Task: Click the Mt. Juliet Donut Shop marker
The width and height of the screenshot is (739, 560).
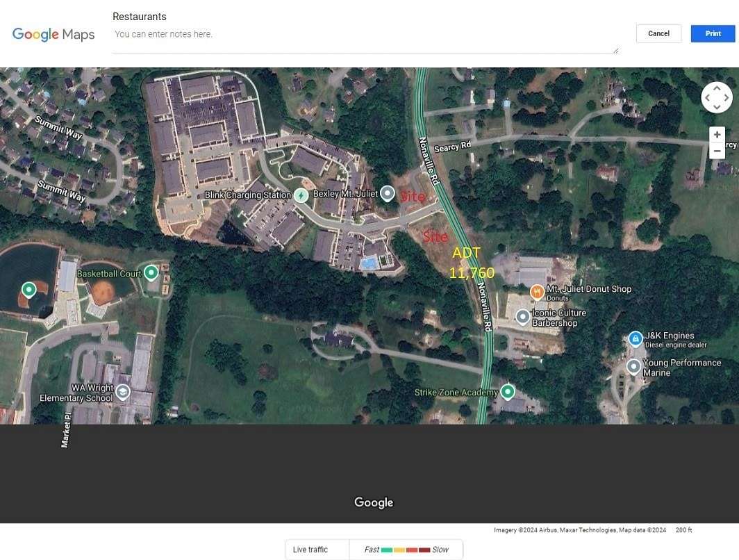Action: [x=537, y=292]
